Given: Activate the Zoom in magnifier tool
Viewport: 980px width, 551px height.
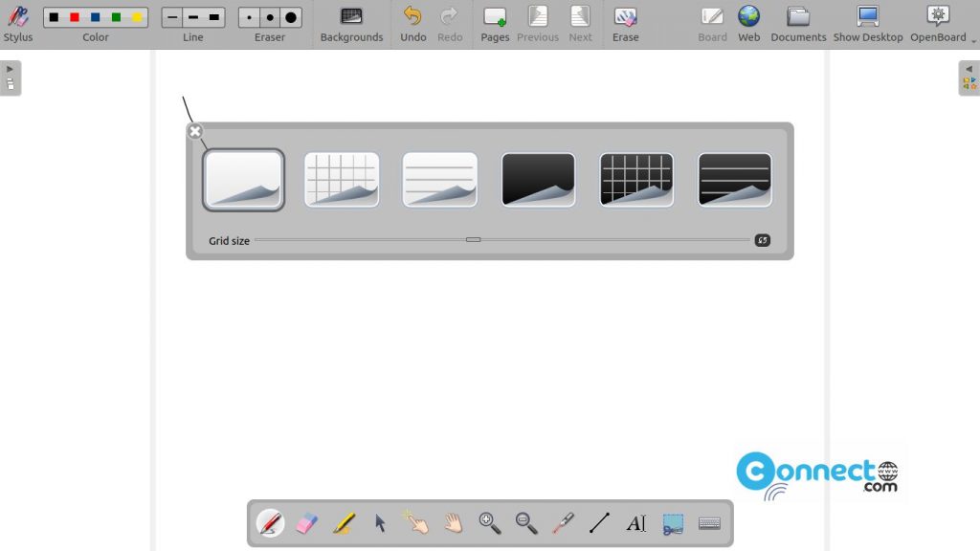Looking at the screenshot, I should click(x=488, y=522).
